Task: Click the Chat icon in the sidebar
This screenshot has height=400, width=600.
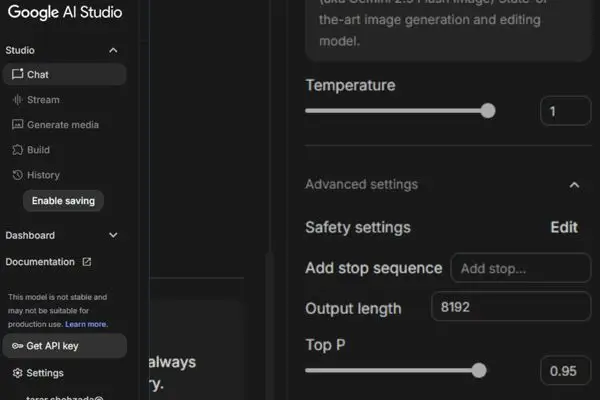Action: (x=17, y=74)
